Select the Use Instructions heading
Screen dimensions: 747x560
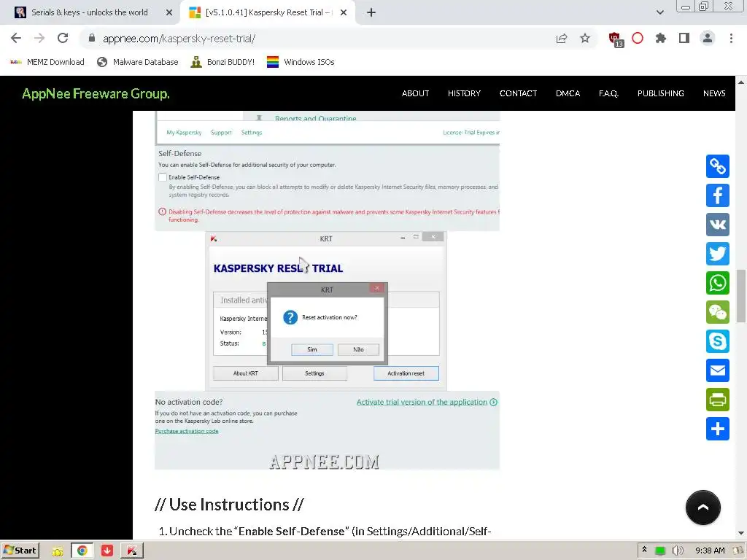tap(229, 505)
